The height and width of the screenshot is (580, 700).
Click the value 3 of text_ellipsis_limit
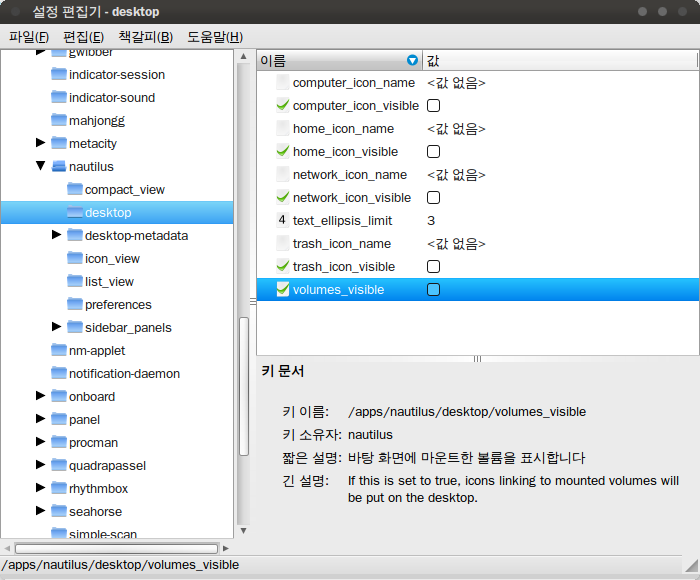click(431, 221)
